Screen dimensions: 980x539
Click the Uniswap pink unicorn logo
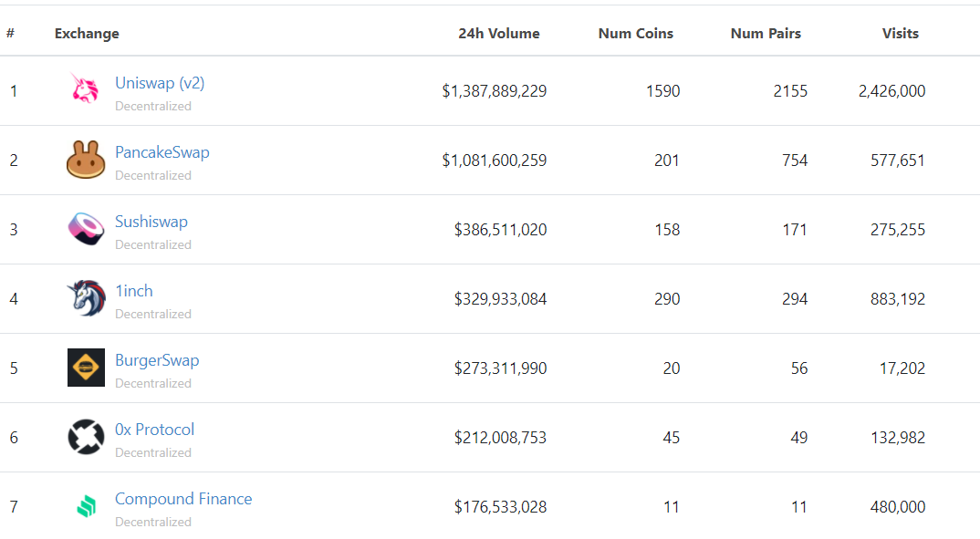tap(86, 90)
